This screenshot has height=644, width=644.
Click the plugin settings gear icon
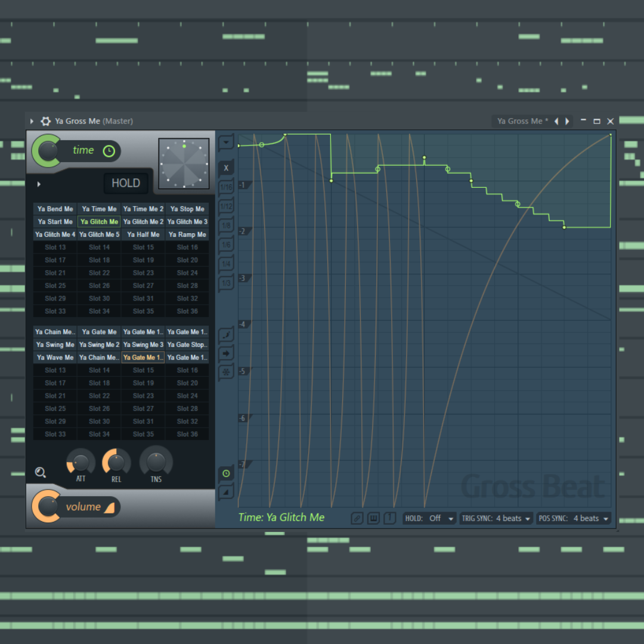45,121
